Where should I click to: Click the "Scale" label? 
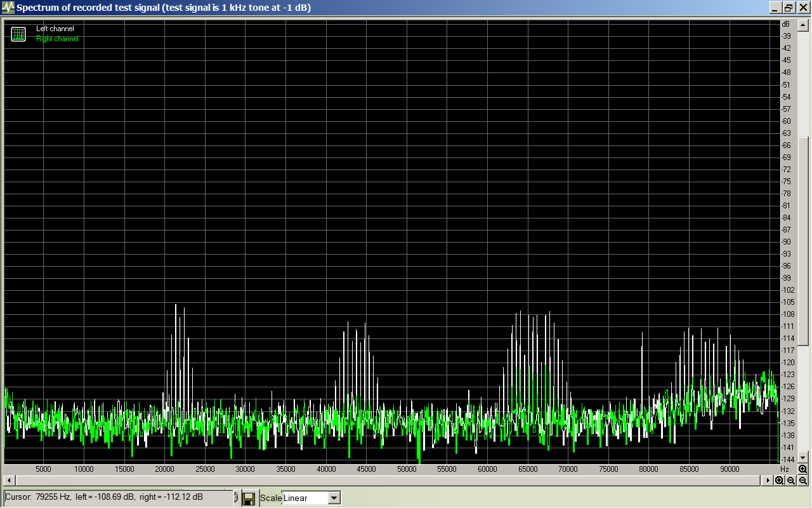pos(271,498)
